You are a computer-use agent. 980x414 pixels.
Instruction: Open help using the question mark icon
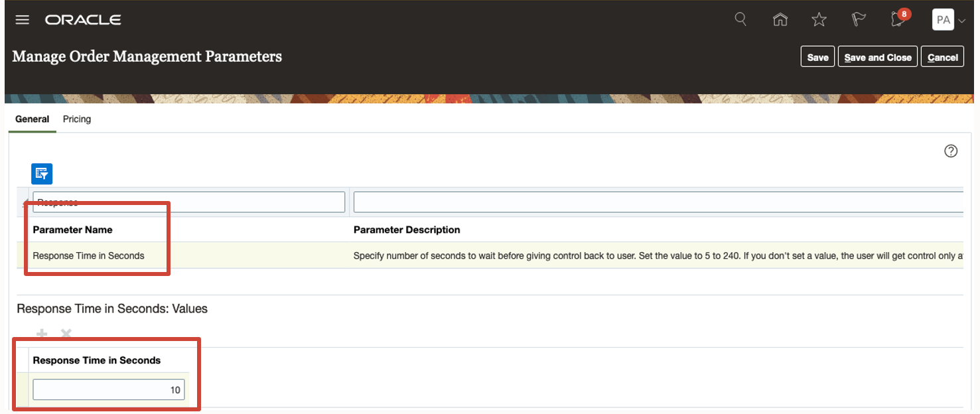pos(950,151)
